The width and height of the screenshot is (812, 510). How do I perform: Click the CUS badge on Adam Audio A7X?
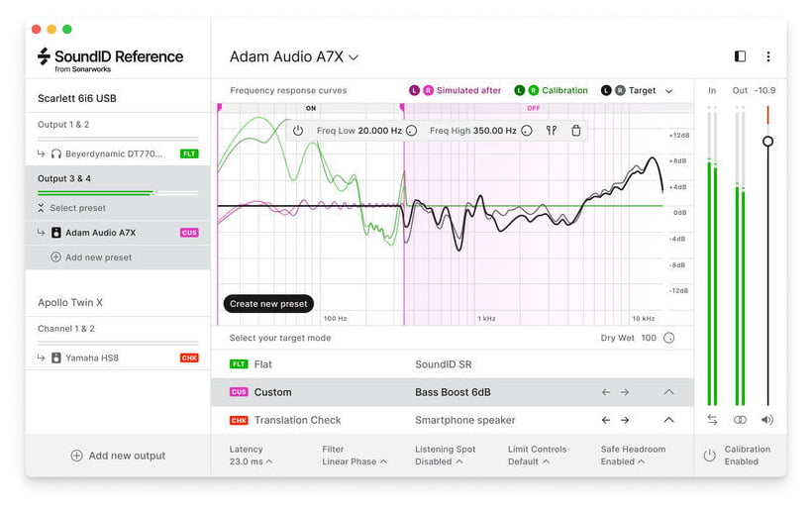click(x=189, y=233)
